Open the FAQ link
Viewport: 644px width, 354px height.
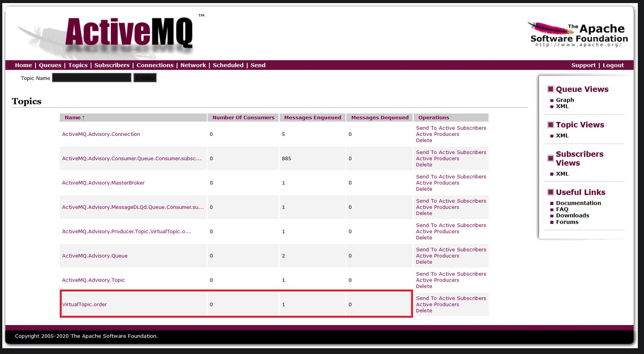562,209
